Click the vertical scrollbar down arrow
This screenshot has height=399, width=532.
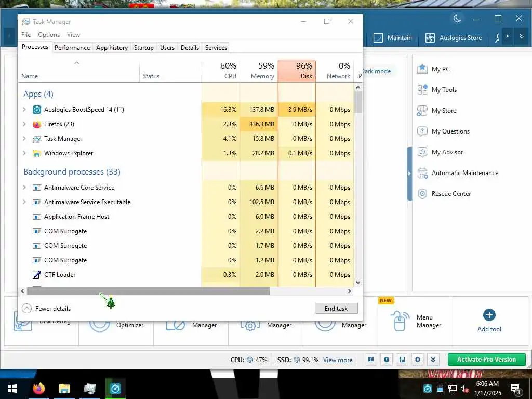358,283
